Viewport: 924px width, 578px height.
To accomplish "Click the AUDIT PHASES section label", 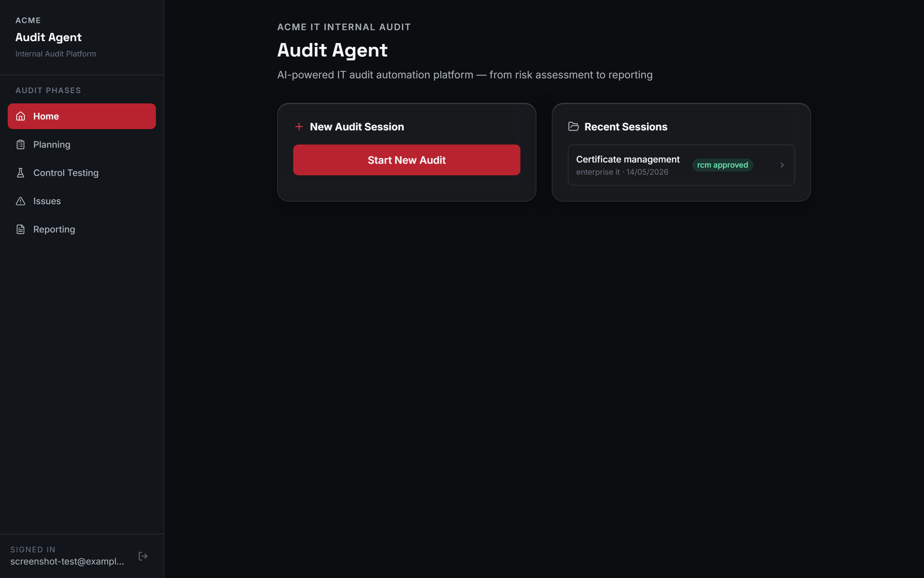I will pos(48,91).
